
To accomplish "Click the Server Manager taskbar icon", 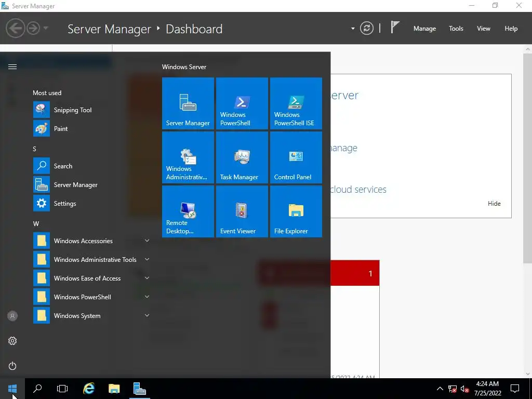I will pyautogui.click(x=139, y=389).
